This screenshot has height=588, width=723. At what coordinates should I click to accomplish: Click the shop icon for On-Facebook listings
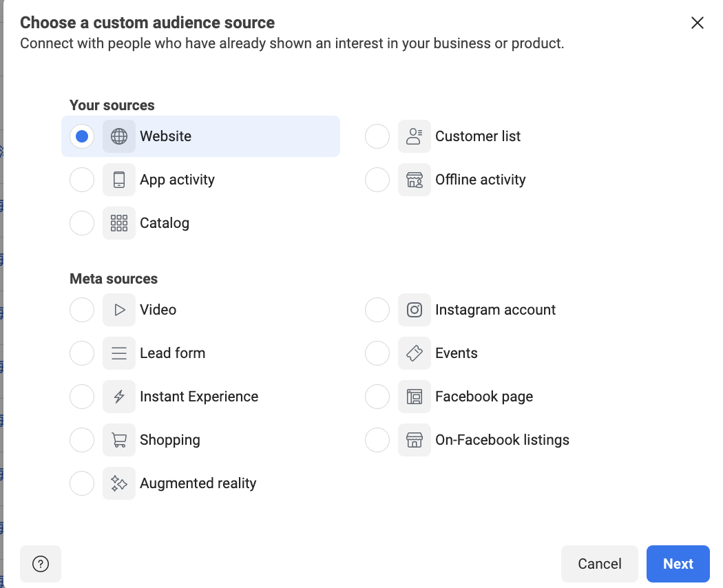click(415, 440)
